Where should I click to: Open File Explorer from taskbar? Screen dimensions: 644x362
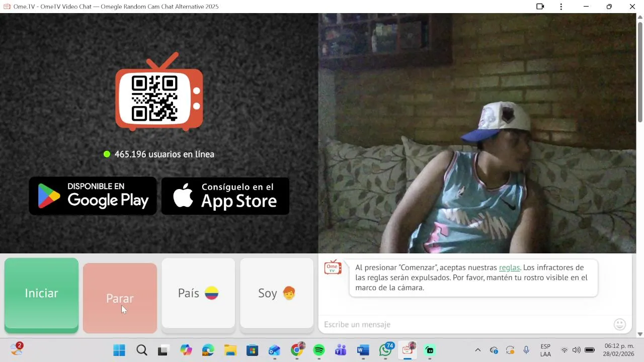pyautogui.click(x=230, y=350)
